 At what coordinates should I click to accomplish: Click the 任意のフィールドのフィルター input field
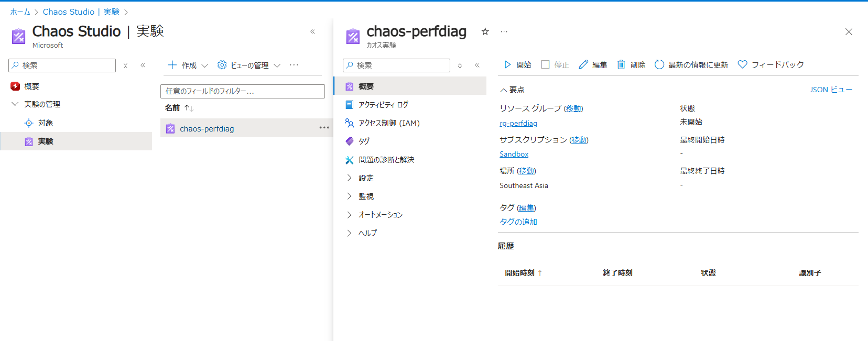tap(242, 91)
